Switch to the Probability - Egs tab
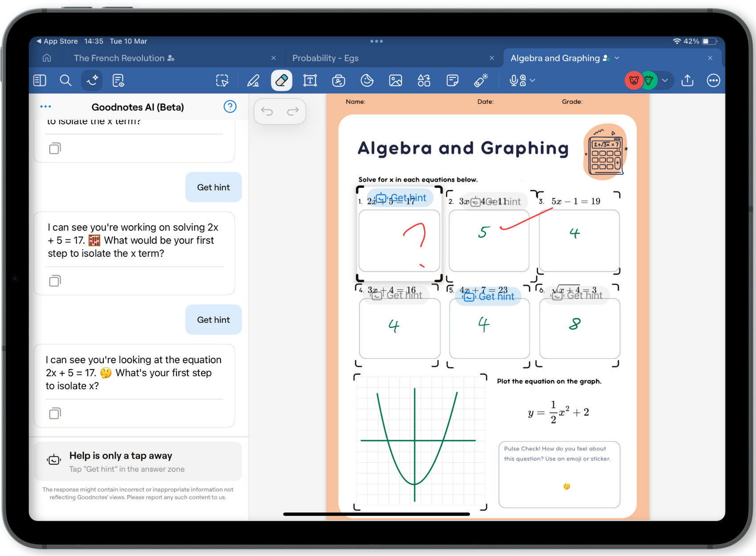 [325, 58]
